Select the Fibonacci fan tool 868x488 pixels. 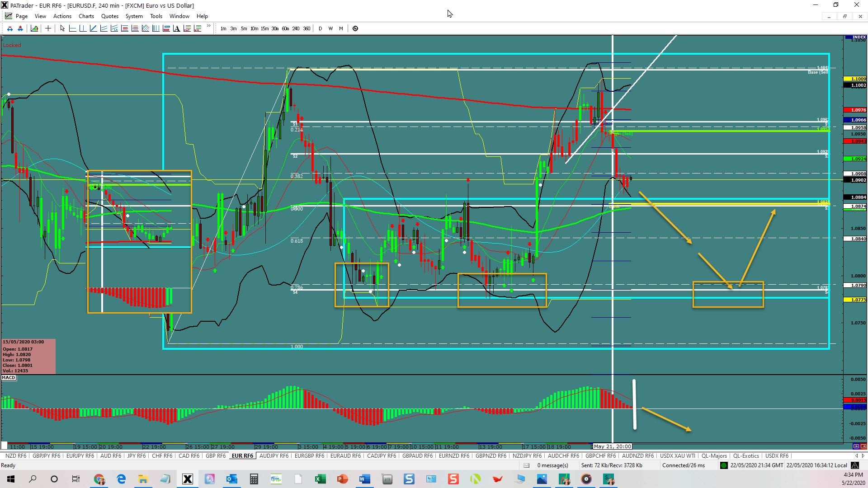click(145, 28)
